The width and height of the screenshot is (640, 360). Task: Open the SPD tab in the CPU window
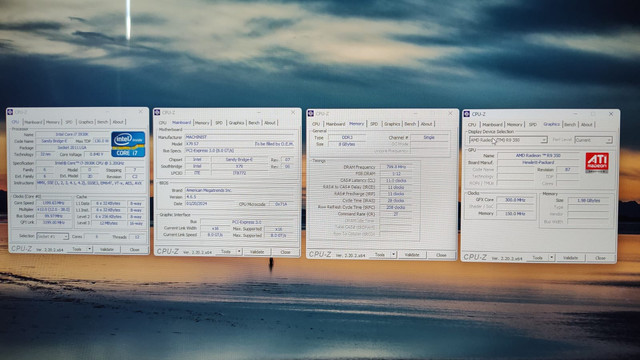tap(69, 122)
